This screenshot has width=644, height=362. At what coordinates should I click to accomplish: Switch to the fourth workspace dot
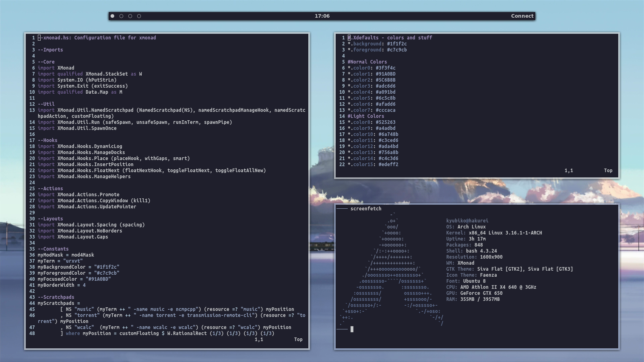pos(139,16)
